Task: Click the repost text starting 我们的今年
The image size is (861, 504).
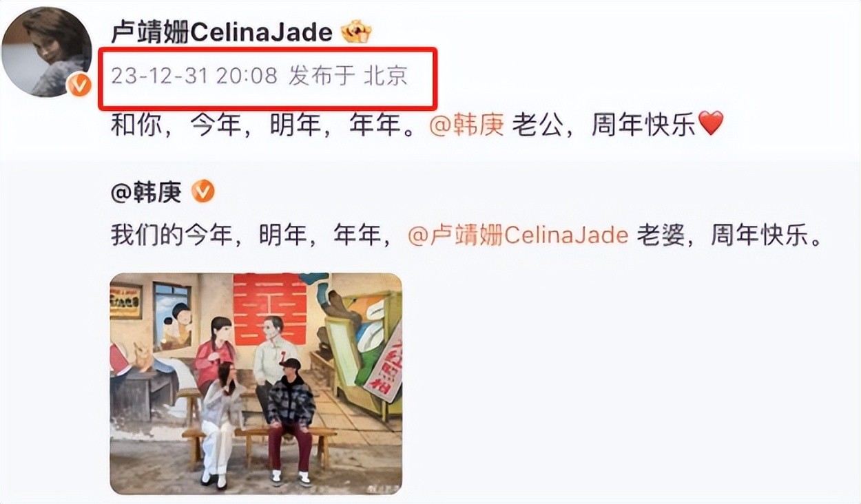Action: tap(467, 236)
